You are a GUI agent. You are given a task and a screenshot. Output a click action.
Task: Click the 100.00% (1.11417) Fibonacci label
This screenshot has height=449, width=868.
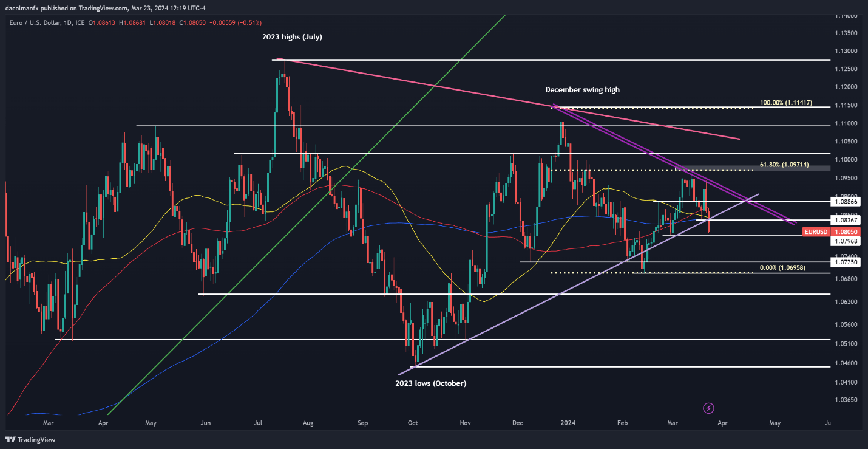[x=785, y=103]
